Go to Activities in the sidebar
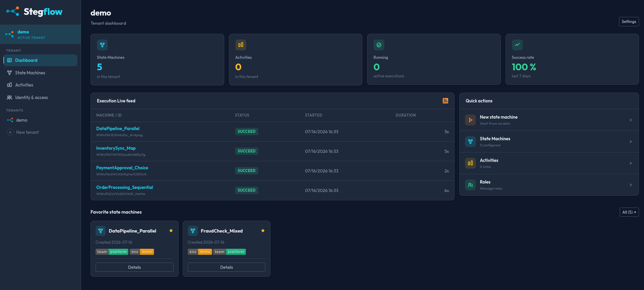 pyautogui.click(x=40, y=85)
